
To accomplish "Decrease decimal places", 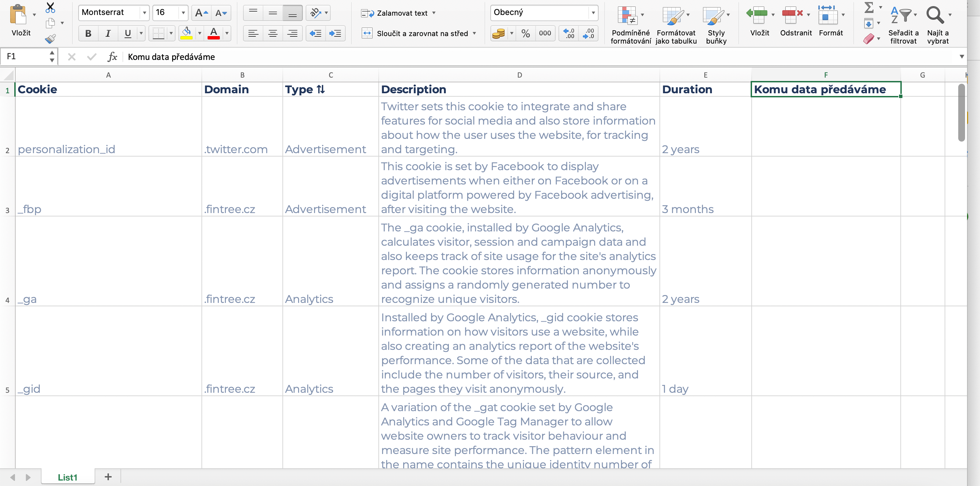I will [588, 33].
